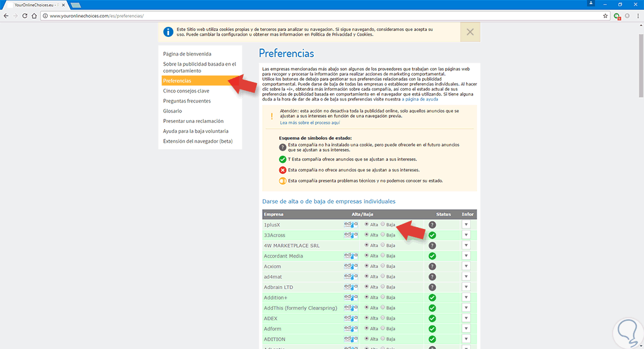
Task: Click the edaa logo for 1plusX
Action: click(x=351, y=225)
